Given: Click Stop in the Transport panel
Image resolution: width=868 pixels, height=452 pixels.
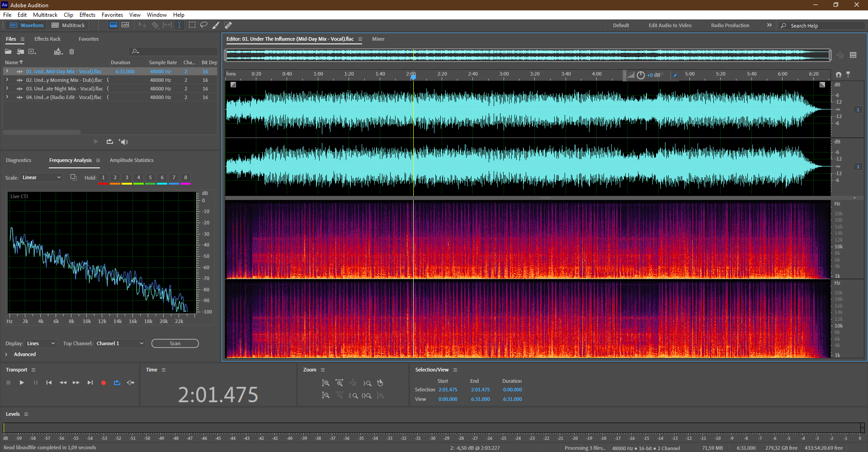Looking at the screenshot, I should tap(8, 383).
